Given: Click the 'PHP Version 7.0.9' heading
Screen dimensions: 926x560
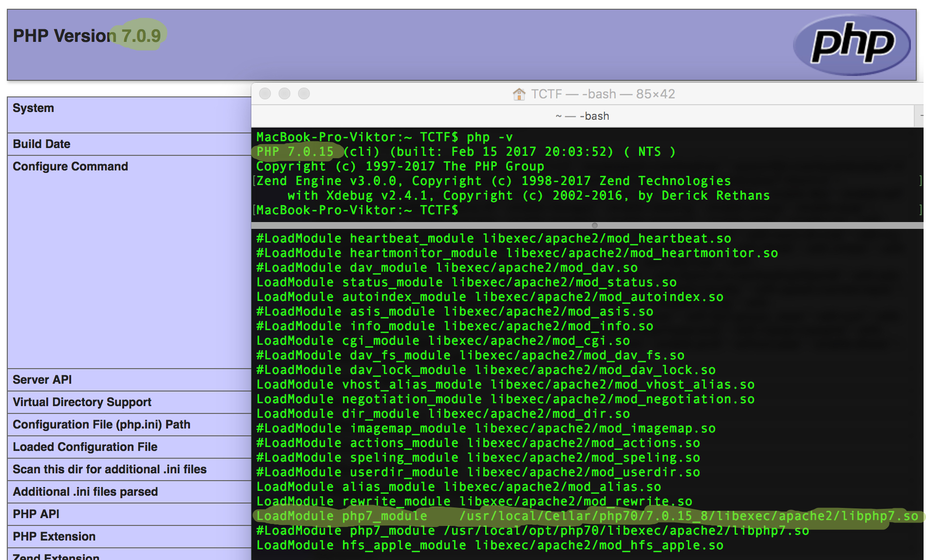Looking at the screenshot, I should point(87,36).
